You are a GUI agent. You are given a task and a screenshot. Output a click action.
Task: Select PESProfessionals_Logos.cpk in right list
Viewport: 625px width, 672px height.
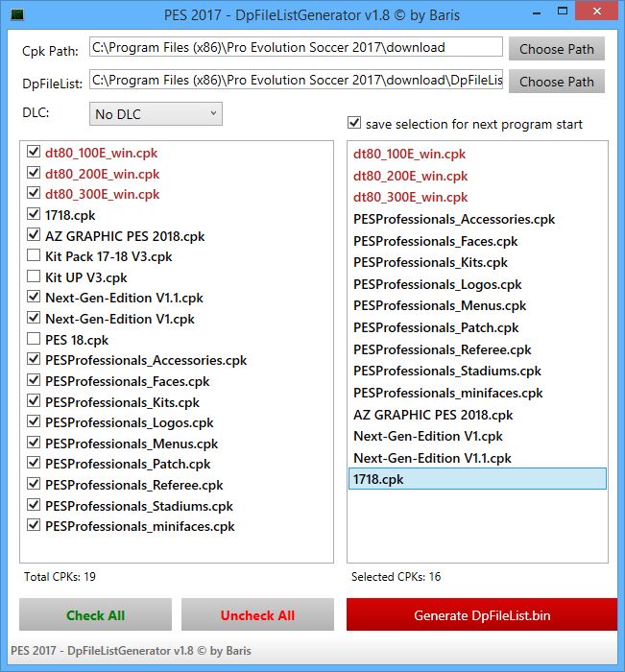click(x=477, y=284)
